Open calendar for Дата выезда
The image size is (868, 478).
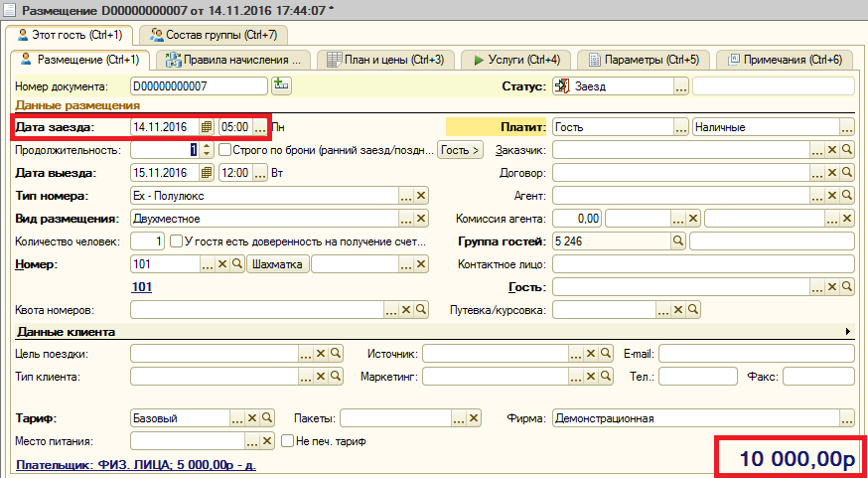tap(206, 173)
